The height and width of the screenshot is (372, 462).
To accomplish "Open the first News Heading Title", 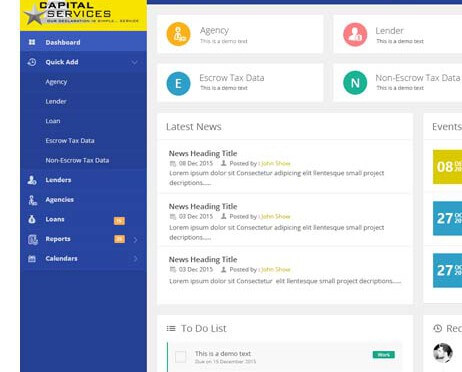I will point(203,153).
